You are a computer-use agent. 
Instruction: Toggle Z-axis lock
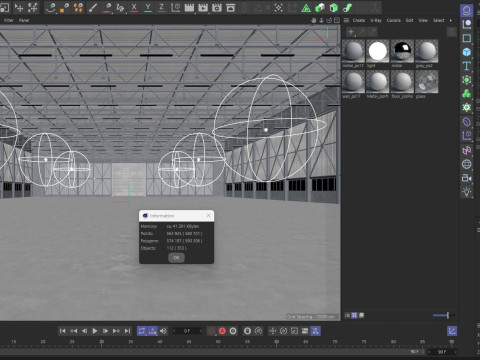[161, 8]
